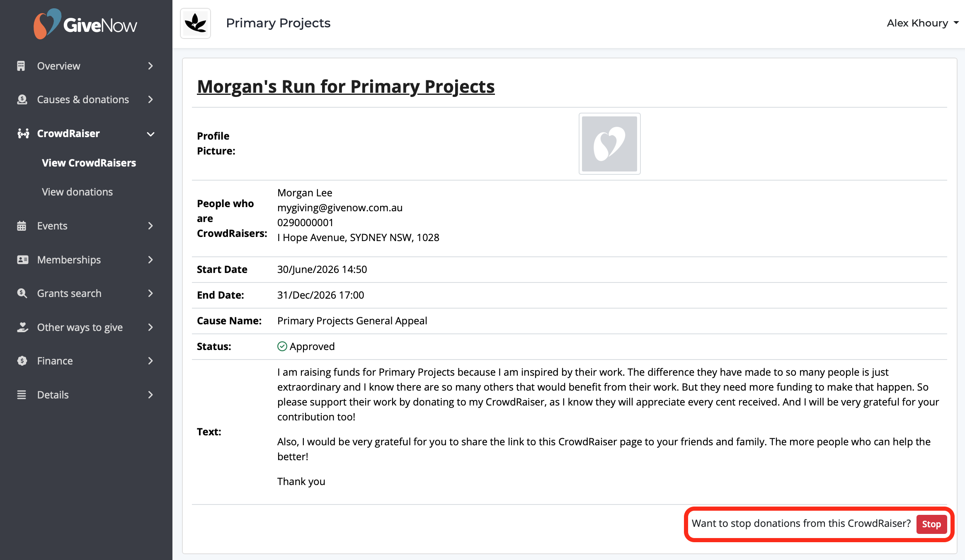This screenshot has height=560, width=965.
Task: Click the Primary Projects organisation logo
Action: (196, 23)
